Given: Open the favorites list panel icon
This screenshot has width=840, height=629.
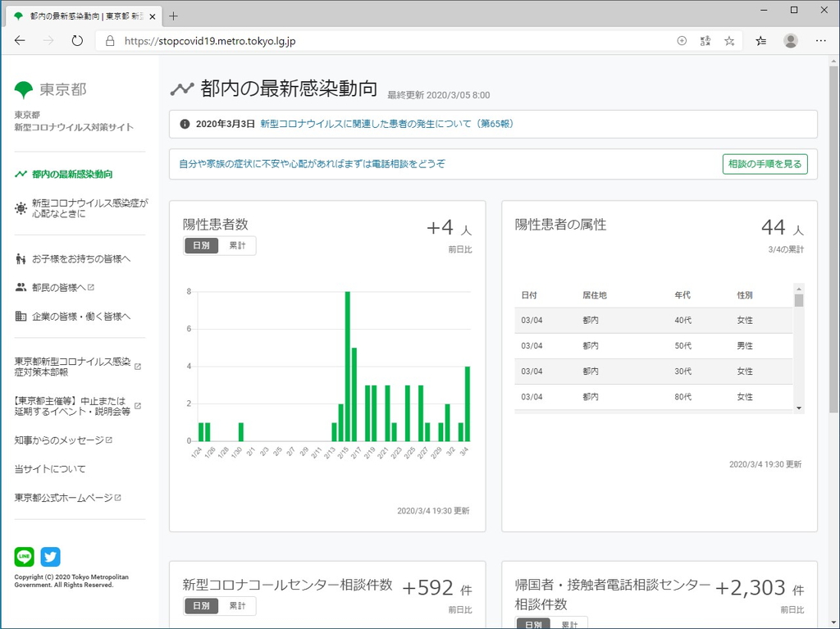Looking at the screenshot, I should click(760, 39).
